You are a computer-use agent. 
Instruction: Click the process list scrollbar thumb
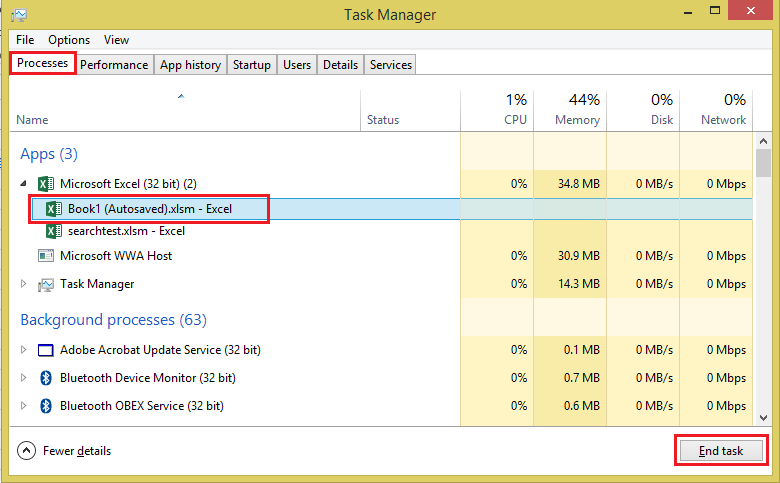[764, 163]
